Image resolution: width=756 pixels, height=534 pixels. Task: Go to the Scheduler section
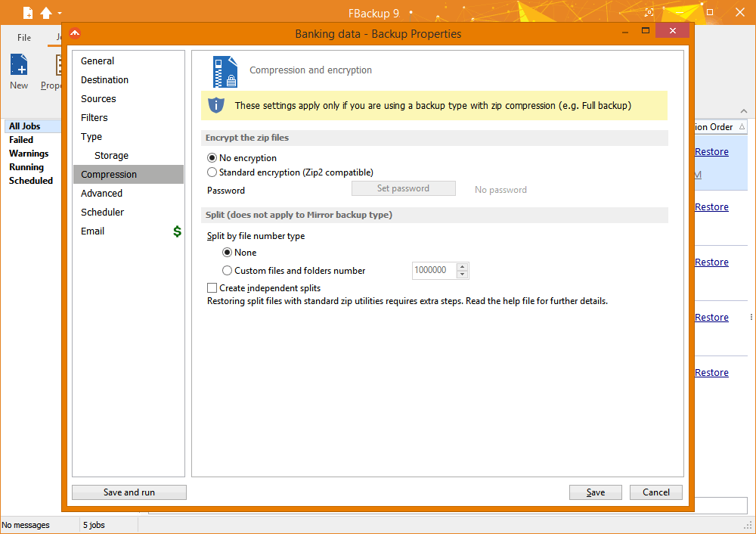tap(102, 213)
